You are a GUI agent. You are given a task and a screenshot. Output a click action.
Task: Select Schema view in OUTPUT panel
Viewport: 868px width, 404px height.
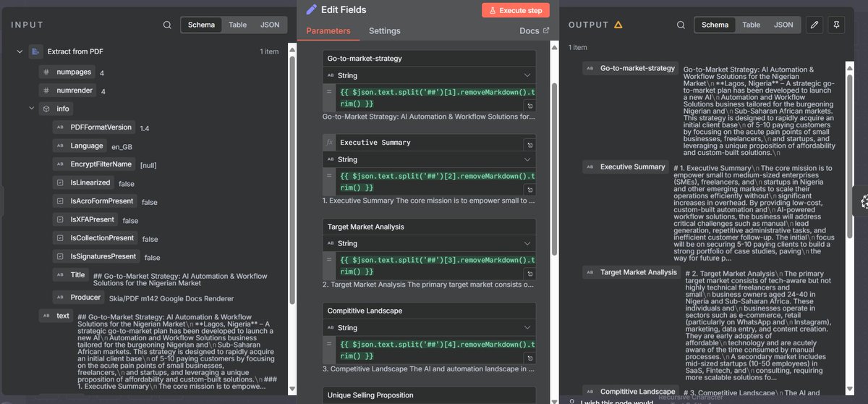715,25
